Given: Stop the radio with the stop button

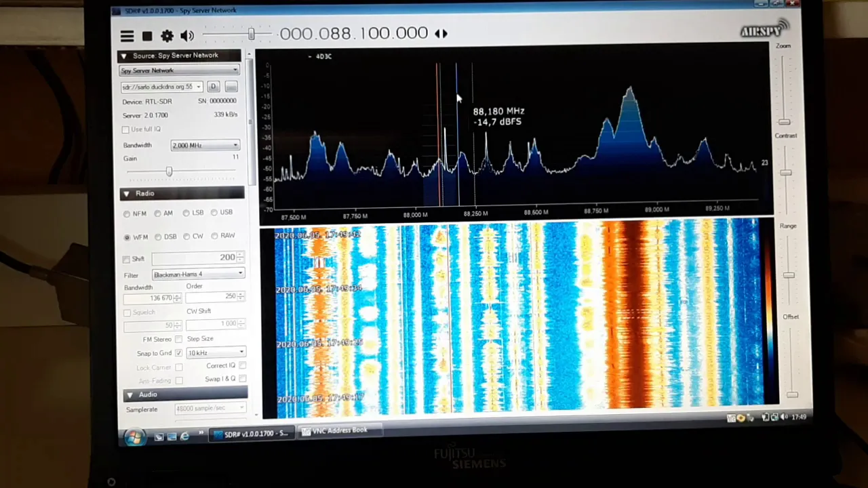Looking at the screenshot, I should click(147, 36).
